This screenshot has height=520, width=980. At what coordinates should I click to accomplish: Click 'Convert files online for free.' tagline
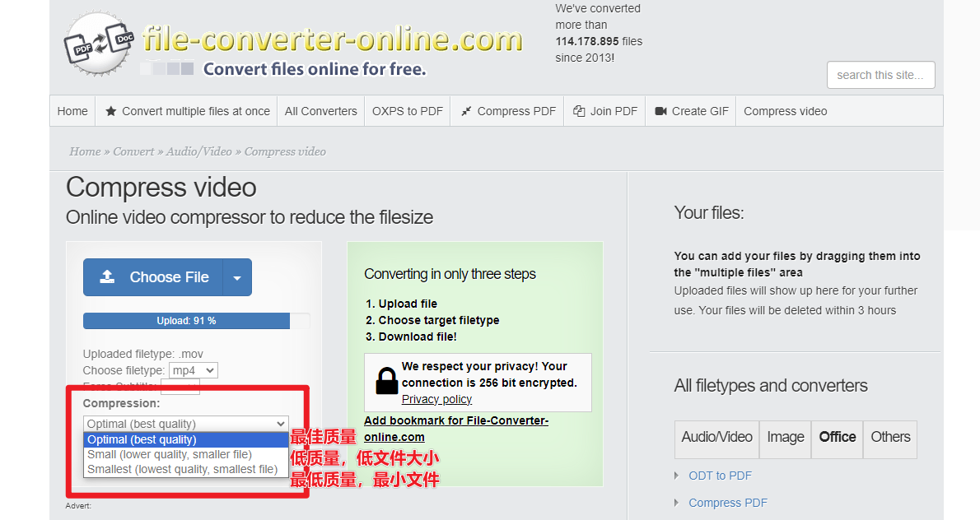[315, 68]
